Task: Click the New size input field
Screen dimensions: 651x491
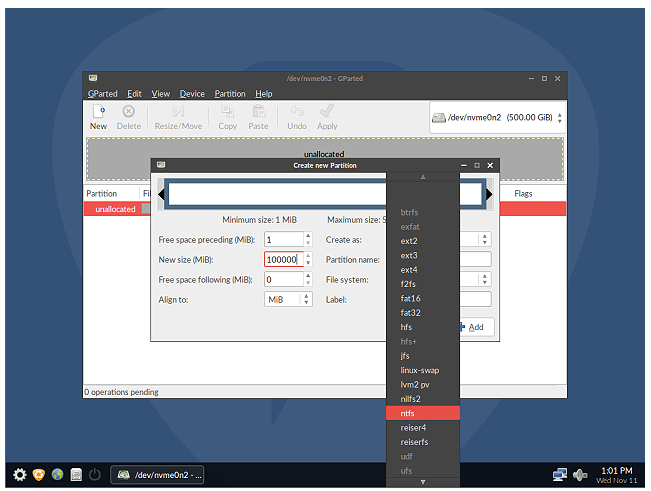Action: 284,259
